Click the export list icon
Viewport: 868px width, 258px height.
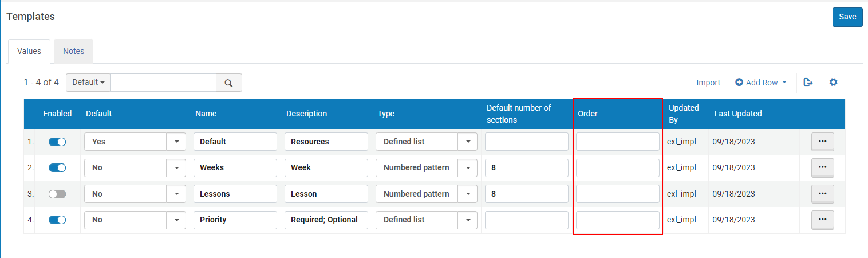808,83
